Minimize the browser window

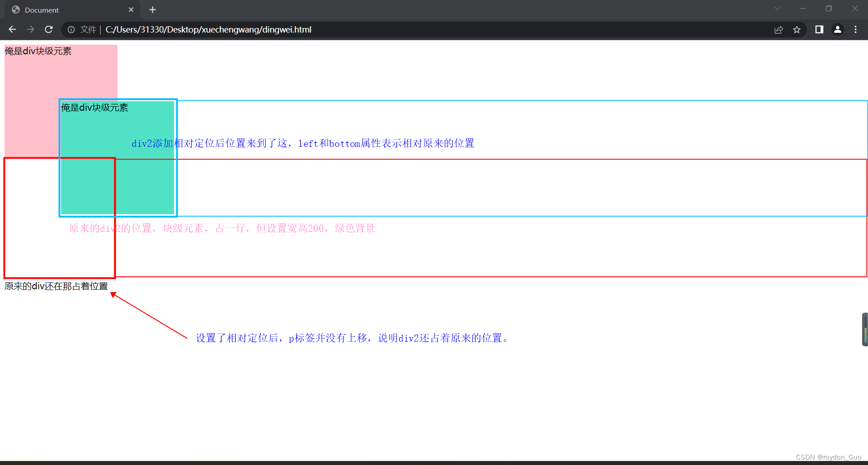click(x=803, y=9)
